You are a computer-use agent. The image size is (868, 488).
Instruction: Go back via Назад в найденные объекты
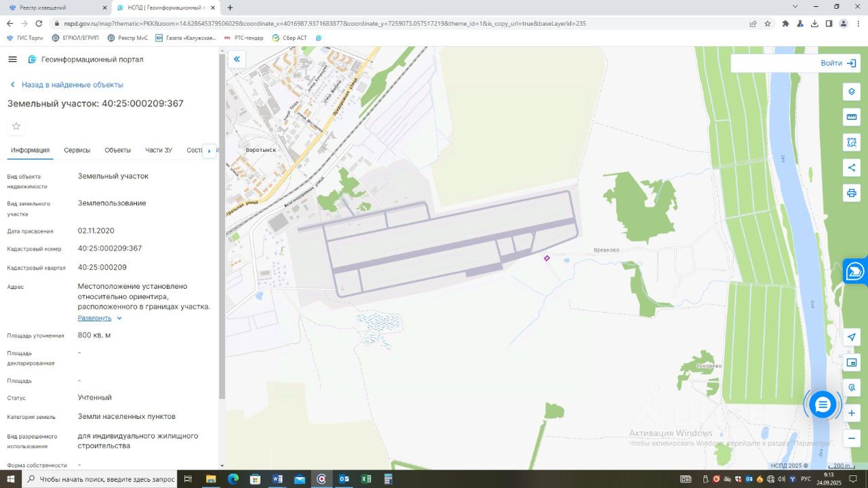66,85
